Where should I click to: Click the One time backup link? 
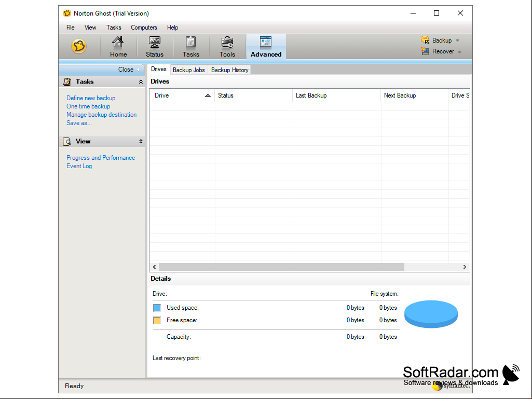click(88, 106)
